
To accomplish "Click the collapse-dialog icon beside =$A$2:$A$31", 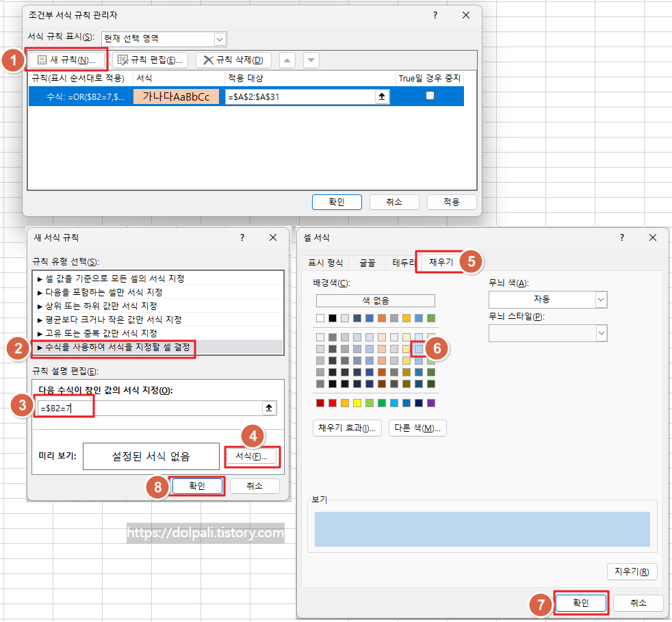I will point(382,96).
